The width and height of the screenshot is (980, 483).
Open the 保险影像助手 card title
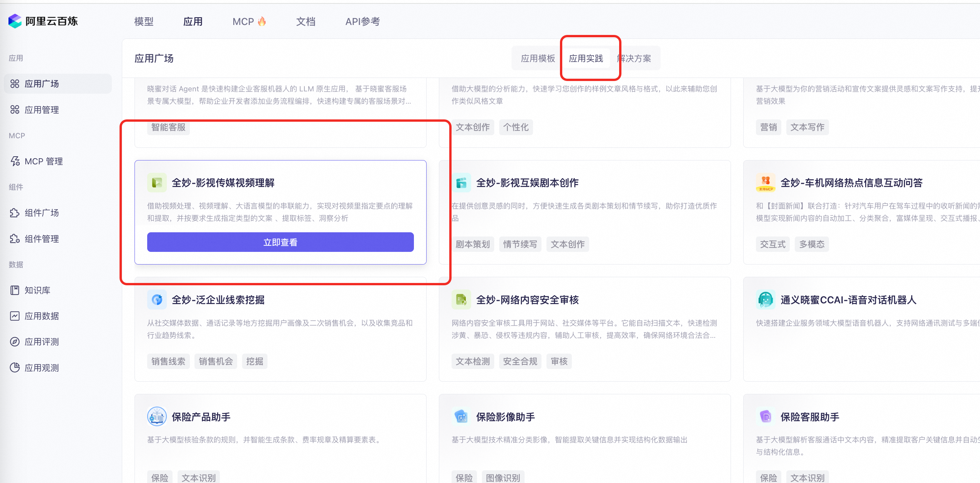[505, 417]
